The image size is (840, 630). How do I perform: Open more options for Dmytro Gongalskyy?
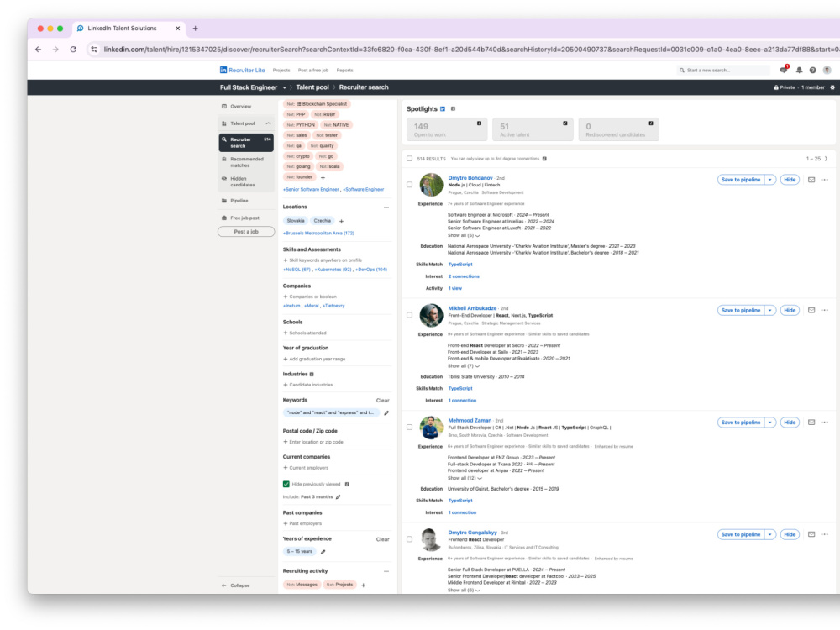pos(825,534)
